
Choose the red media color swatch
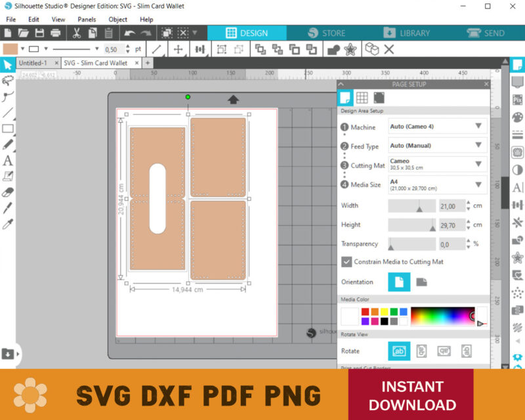(365, 312)
